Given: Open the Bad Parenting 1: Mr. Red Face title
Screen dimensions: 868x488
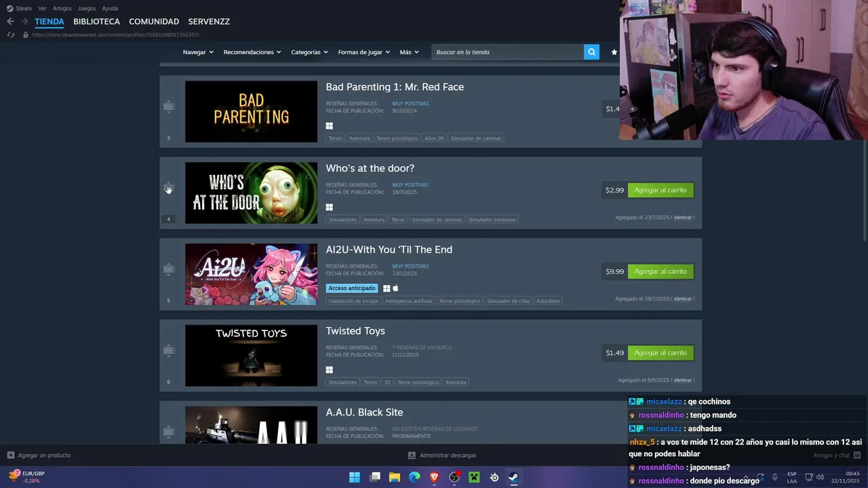Looking at the screenshot, I should (x=395, y=87).
